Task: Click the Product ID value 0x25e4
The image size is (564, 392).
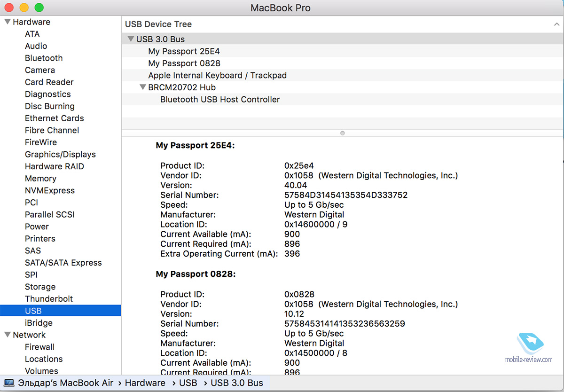Action: [299, 165]
